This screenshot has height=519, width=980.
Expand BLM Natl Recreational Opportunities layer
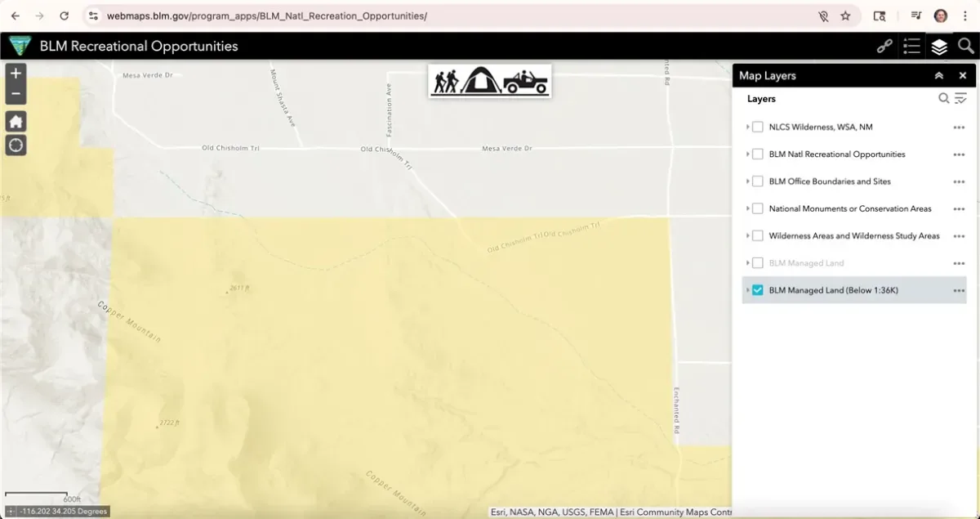coord(747,154)
